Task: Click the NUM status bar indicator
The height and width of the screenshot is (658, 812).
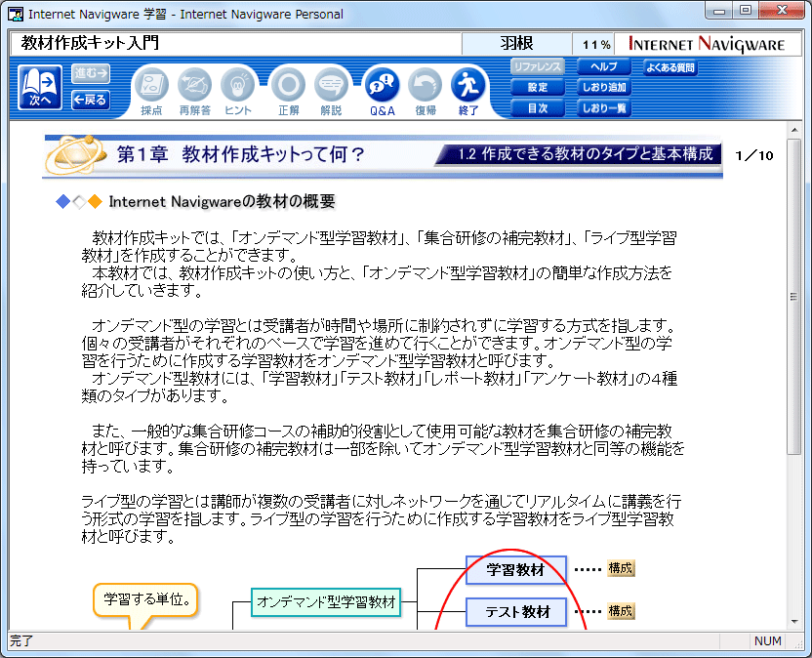Action: (x=767, y=640)
